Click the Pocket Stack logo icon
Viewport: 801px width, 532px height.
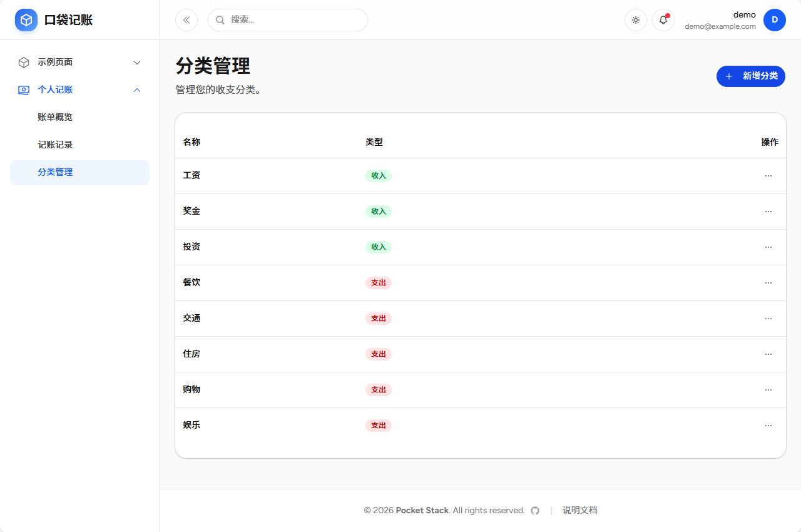point(26,19)
